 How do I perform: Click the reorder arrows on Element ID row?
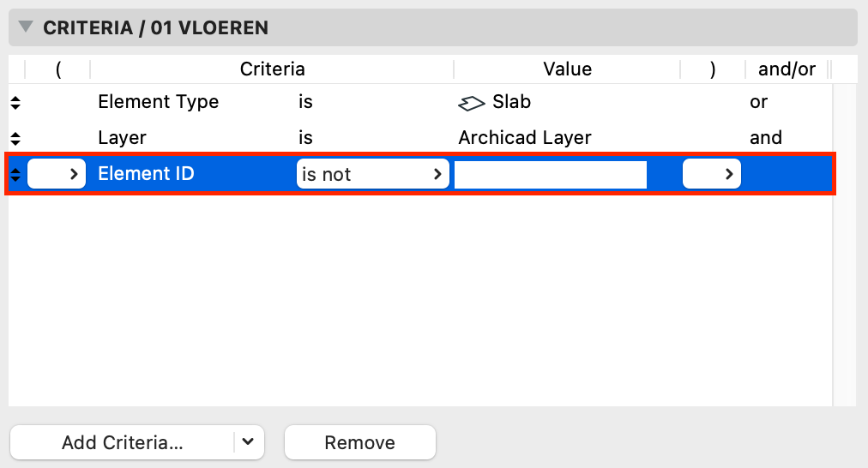coord(15,174)
